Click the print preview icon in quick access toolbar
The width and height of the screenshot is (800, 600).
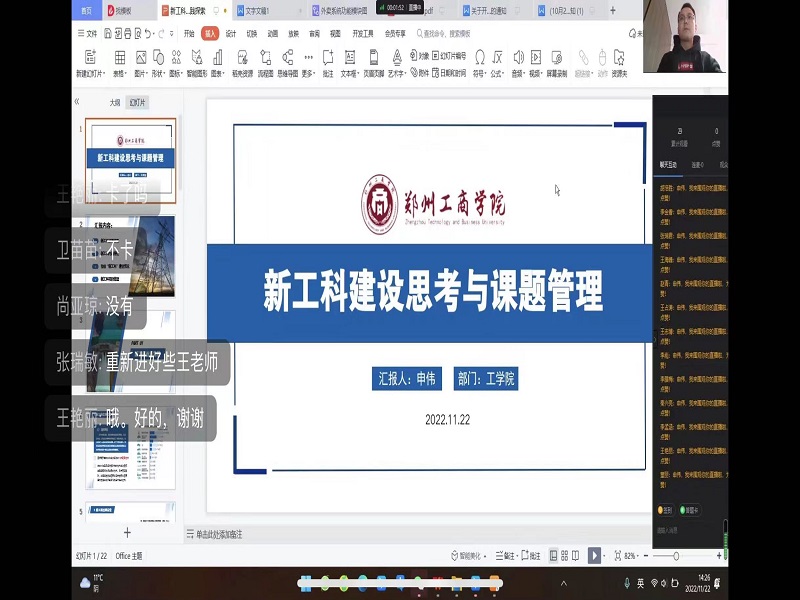138,34
